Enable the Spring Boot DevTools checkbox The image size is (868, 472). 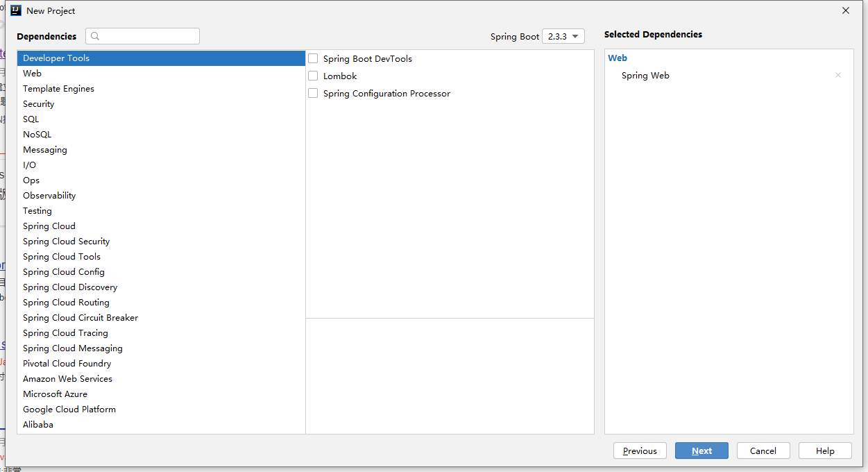(313, 59)
